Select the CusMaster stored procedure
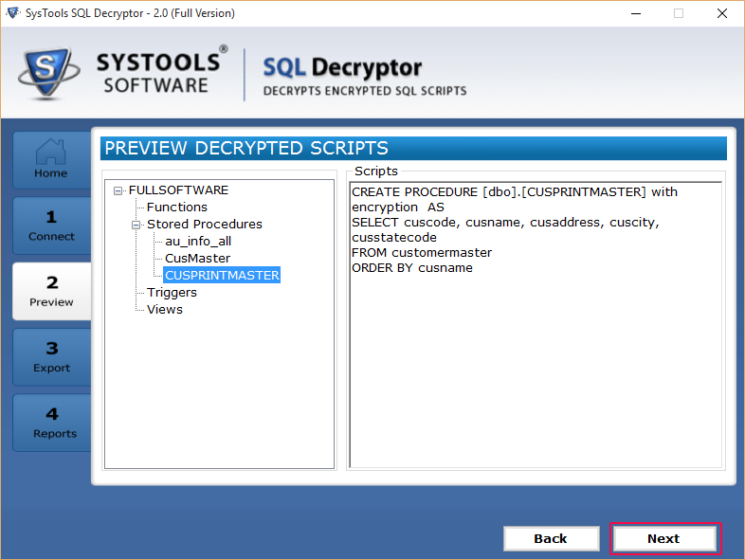The width and height of the screenshot is (745, 560). point(197,259)
